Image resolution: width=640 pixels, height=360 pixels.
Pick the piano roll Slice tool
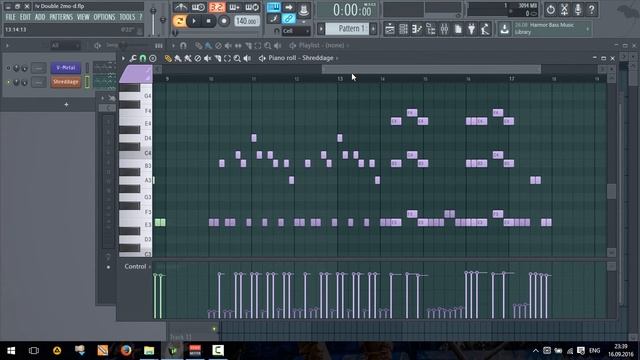pyautogui.click(x=218, y=59)
